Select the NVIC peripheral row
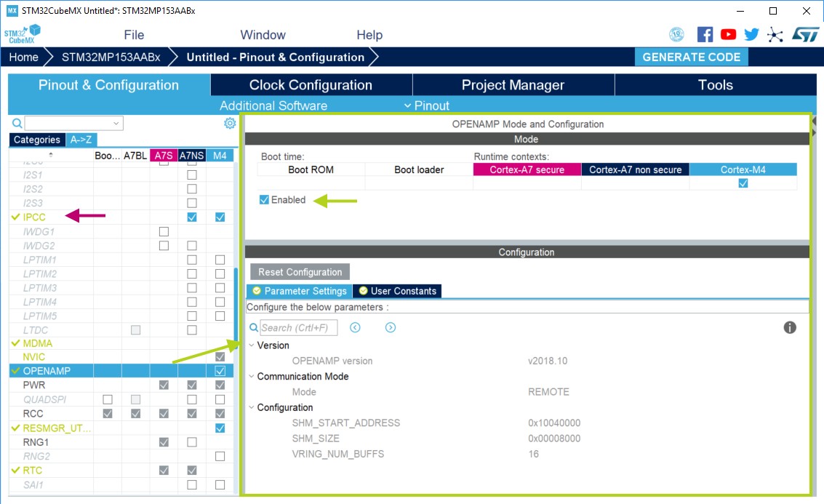The width and height of the screenshot is (824, 504). pos(122,357)
